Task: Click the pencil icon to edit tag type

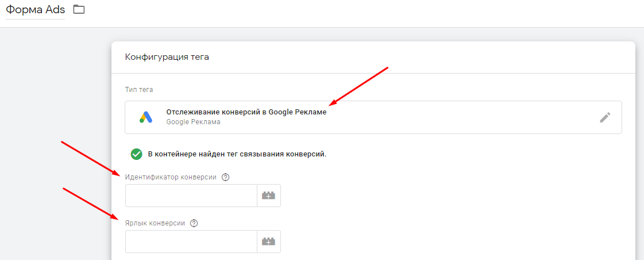Action: (605, 117)
